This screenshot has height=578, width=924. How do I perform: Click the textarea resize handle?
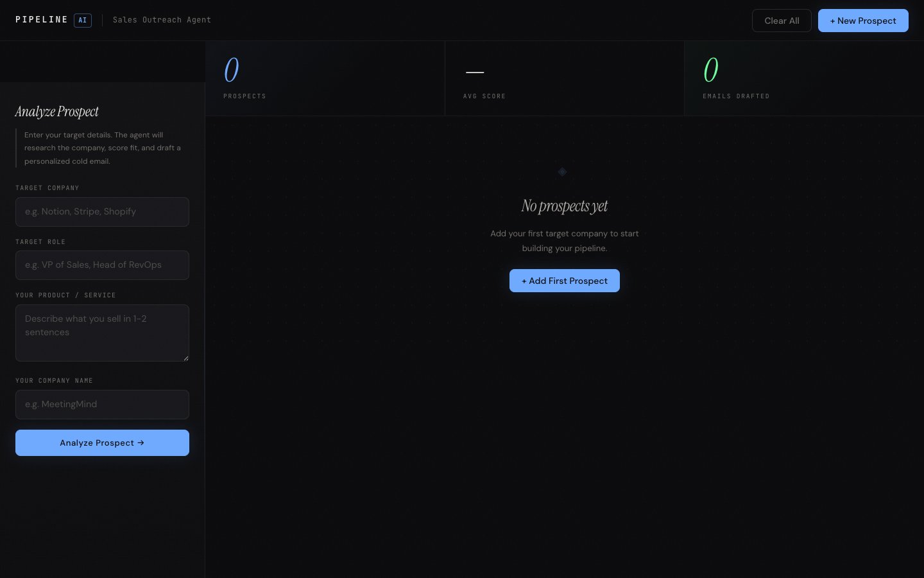point(186,358)
